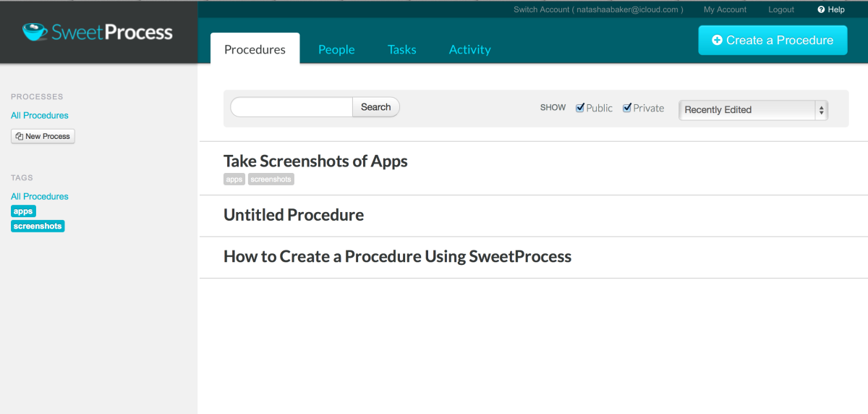Switch to the People tab
This screenshot has height=414, width=868.
[336, 49]
